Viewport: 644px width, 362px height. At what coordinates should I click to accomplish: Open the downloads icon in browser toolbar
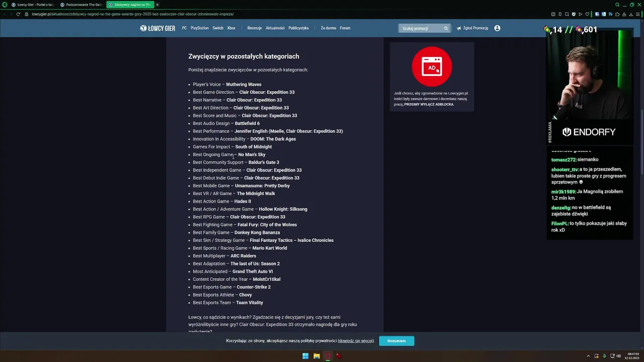click(631, 14)
